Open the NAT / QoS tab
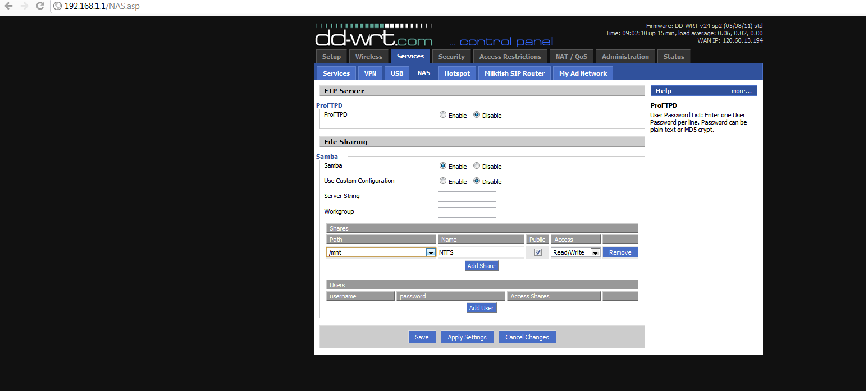Viewport: 868px width, 391px height. 572,57
